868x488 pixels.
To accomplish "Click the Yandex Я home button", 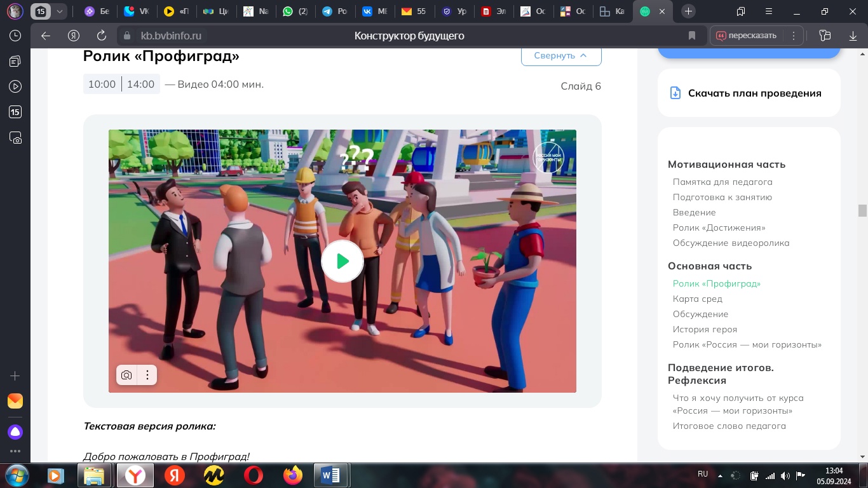I will pyautogui.click(x=73, y=36).
